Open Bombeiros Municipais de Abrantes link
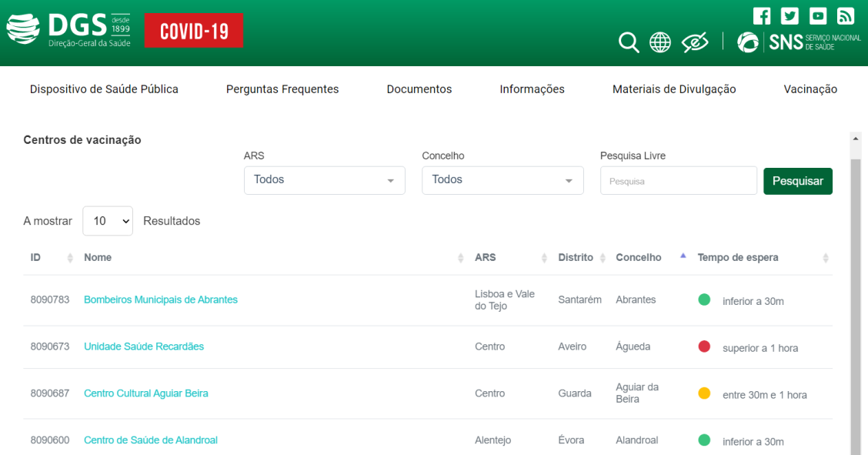The height and width of the screenshot is (455, 868). 161,299
